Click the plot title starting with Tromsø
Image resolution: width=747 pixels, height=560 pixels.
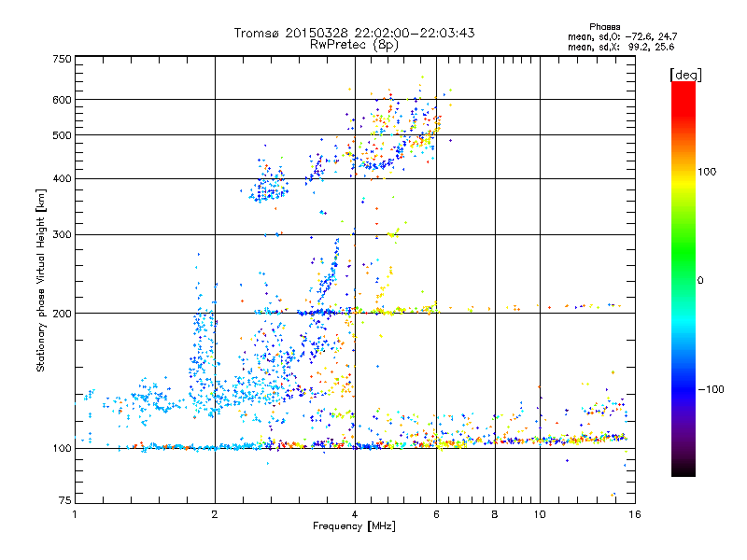click(354, 33)
